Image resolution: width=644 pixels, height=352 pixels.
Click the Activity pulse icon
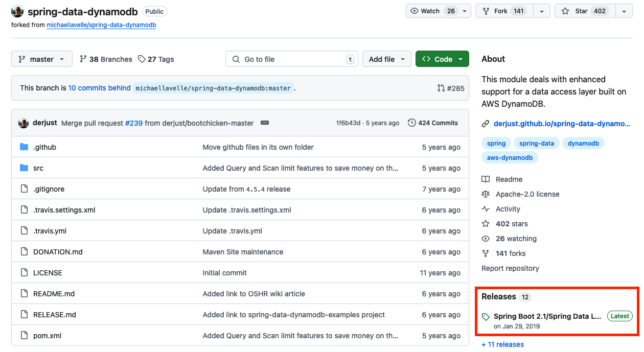[486, 209]
